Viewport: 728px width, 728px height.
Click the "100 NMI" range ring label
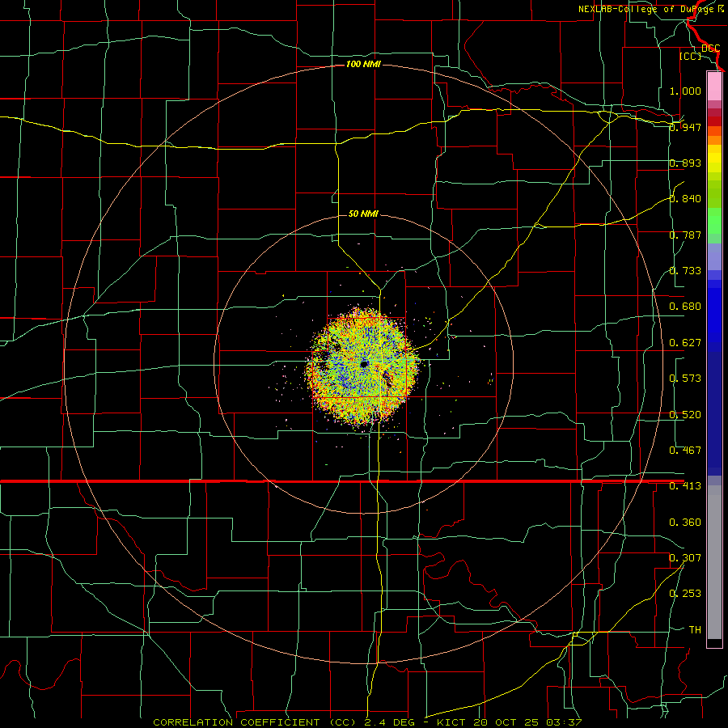(x=363, y=64)
